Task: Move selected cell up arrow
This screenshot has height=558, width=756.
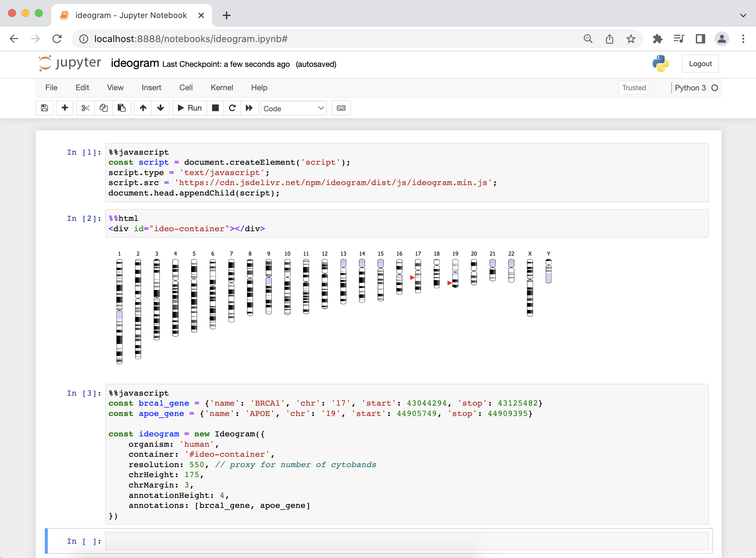Action: [x=143, y=108]
